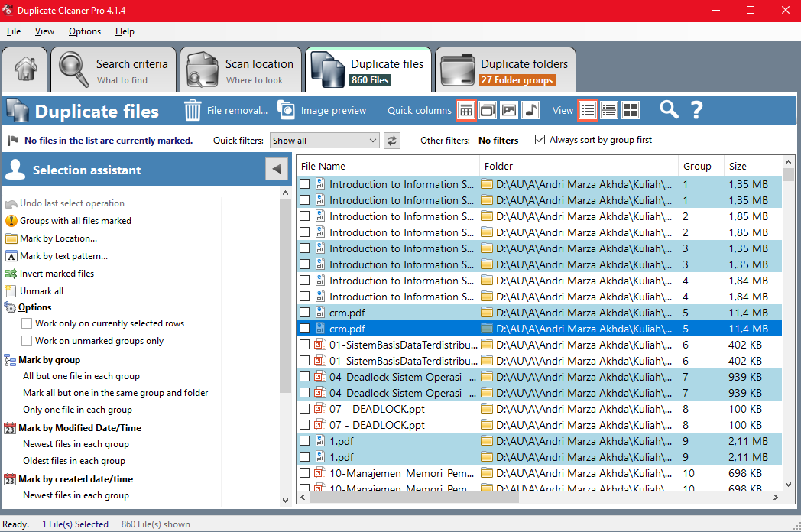Select the image quick columns icon

509,110
